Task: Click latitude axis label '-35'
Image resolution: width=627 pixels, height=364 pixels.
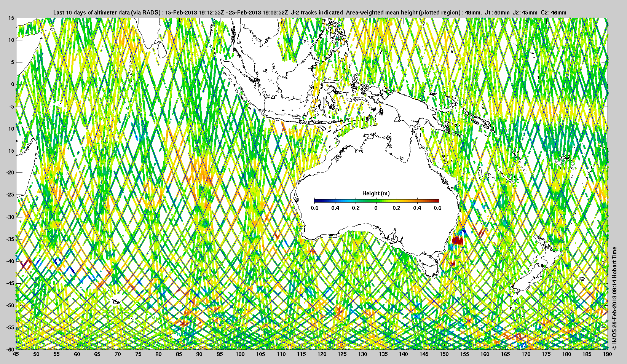Action: (11, 239)
